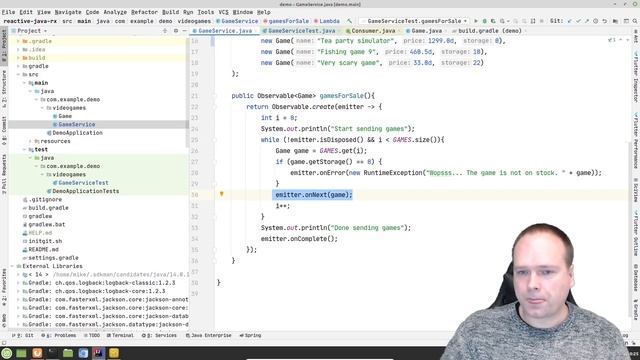Collapse the main source folder
The image size is (640, 360).
tap(24, 83)
